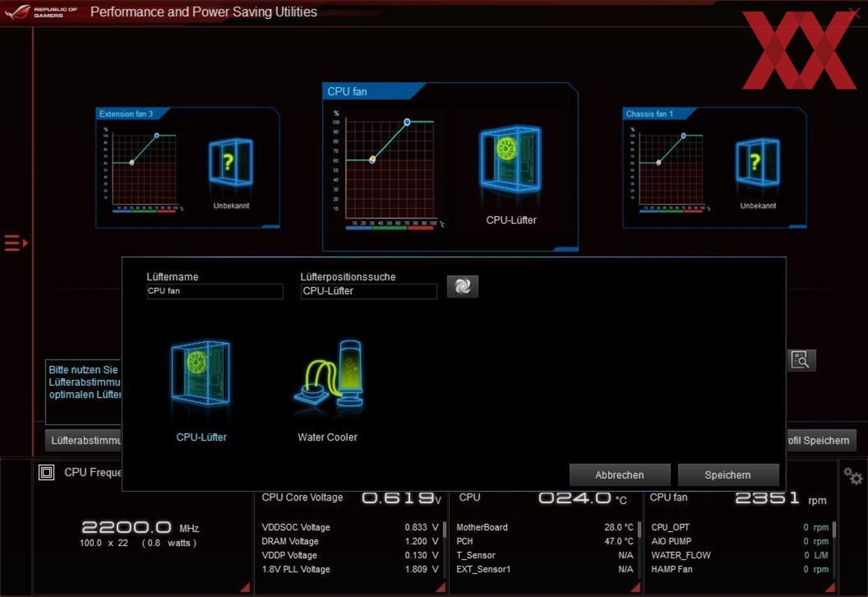Click the CPU-Lüfter case icon in CPU fan card

[x=510, y=160]
